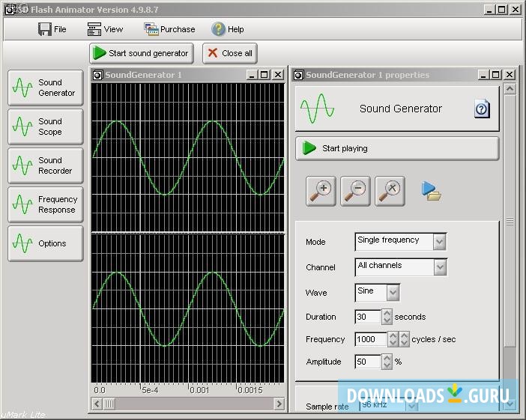Image resolution: width=526 pixels, height=420 pixels.
Task: Open the Sound Recorder tool
Action: [x=45, y=165]
